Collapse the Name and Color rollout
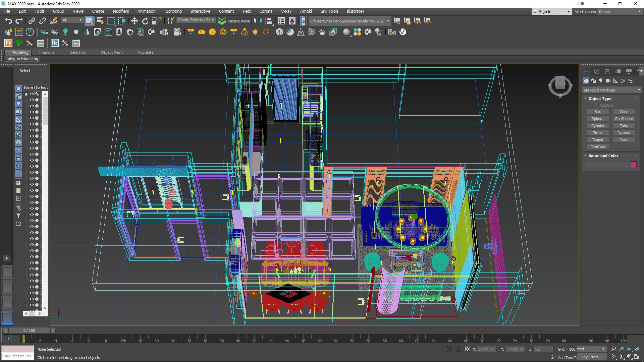The height and width of the screenshot is (362, 644). tap(603, 156)
